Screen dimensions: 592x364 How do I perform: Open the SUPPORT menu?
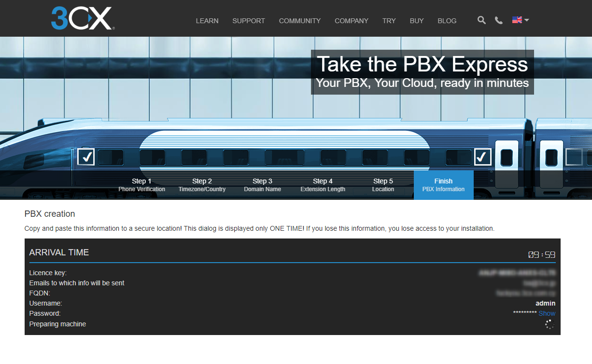[x=249, y=21]
